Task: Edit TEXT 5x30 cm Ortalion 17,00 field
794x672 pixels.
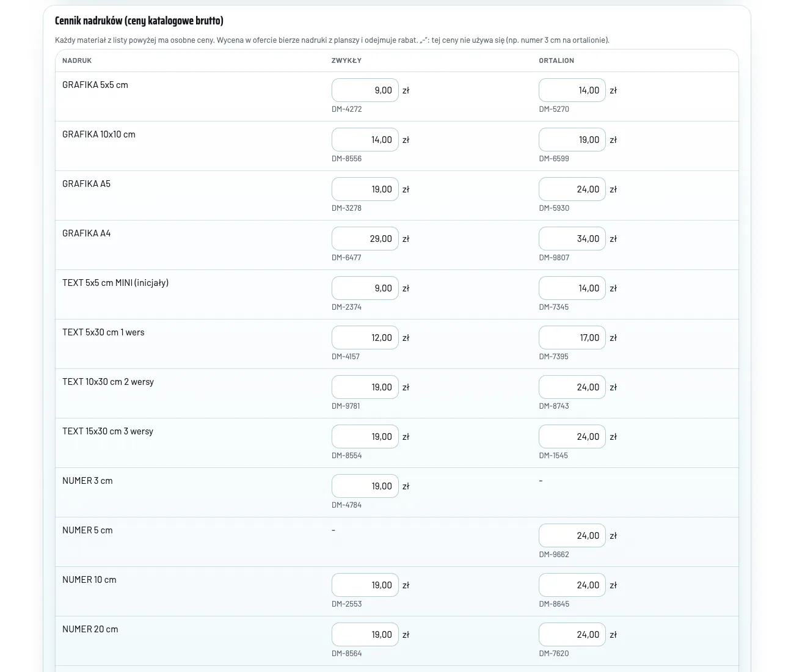Action: 572,338
